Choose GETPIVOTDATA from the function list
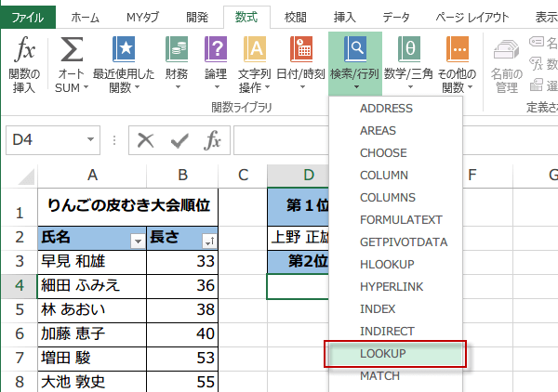558x392 pixels. tap(396, 242)
